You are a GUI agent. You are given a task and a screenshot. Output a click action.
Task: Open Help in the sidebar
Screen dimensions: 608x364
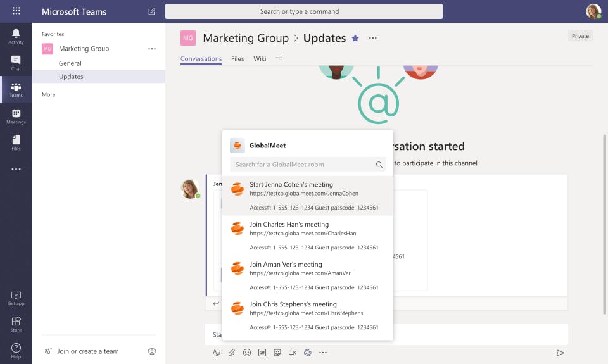pyautogui.click(x=16, y=351)
